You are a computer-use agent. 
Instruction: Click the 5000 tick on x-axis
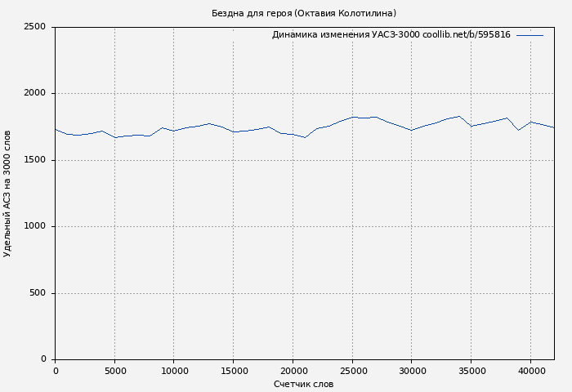click(114, 371)
